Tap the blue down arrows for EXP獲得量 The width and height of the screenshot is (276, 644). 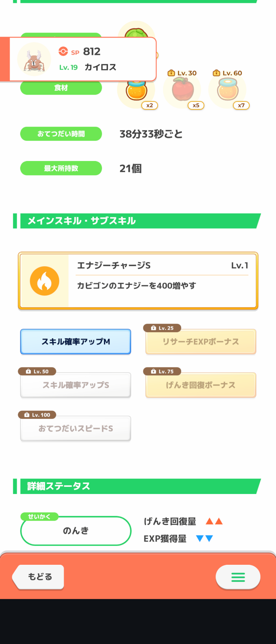205,538
